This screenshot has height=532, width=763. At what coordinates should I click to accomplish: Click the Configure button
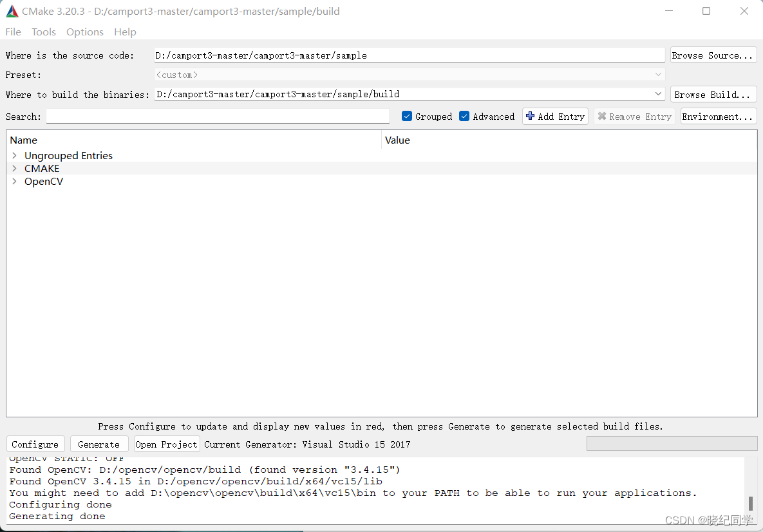click(35, 444)
